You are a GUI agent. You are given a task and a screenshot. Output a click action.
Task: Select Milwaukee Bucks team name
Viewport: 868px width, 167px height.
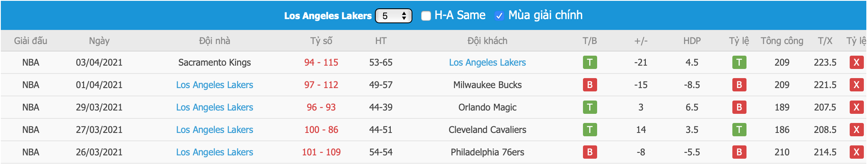click(487, 85)
